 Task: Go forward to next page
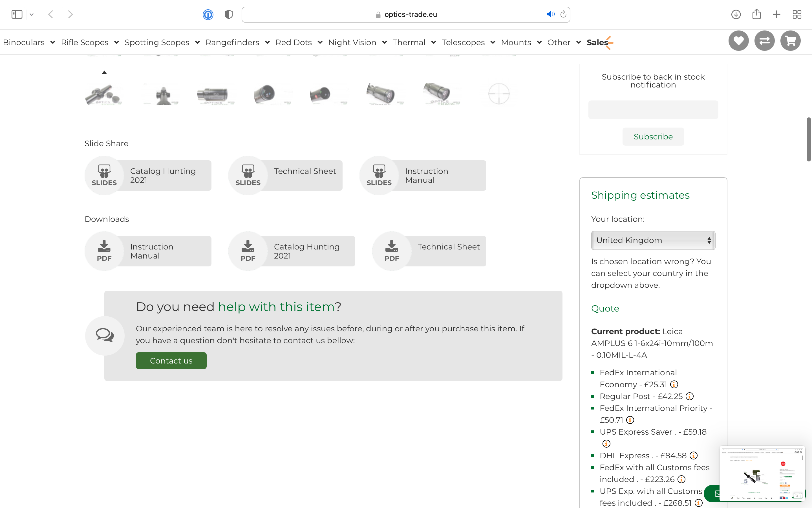point(70,14)
